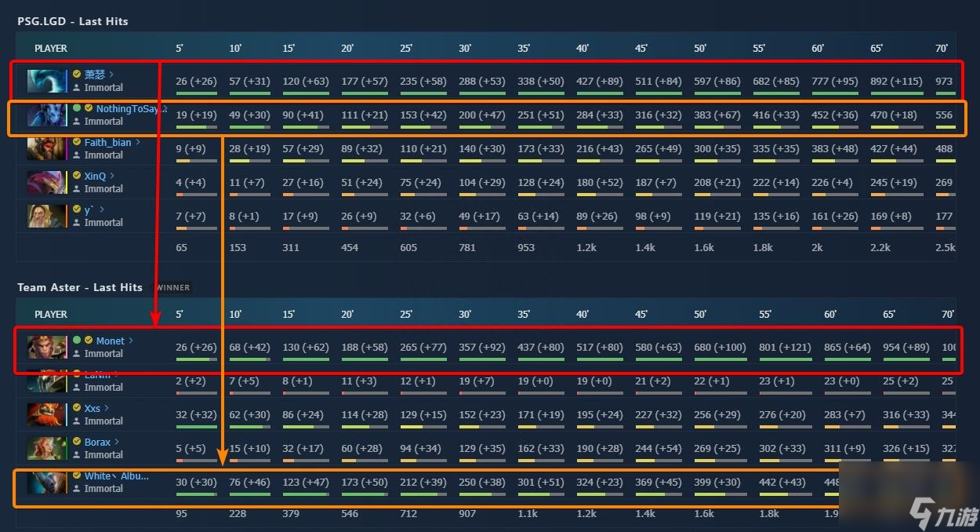Visit the Faith_bian player profile
This screenshot has height=532, width=980.
pos(108,142)
